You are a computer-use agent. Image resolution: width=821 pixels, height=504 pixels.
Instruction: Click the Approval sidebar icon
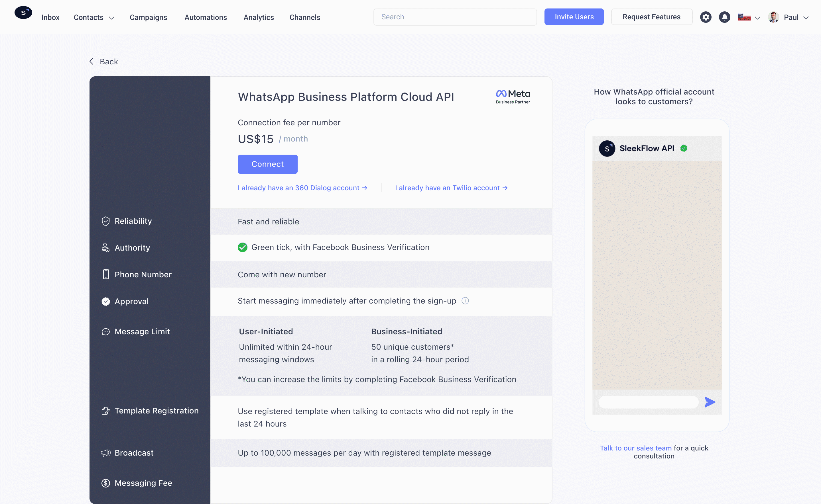(x=105, y=301)
